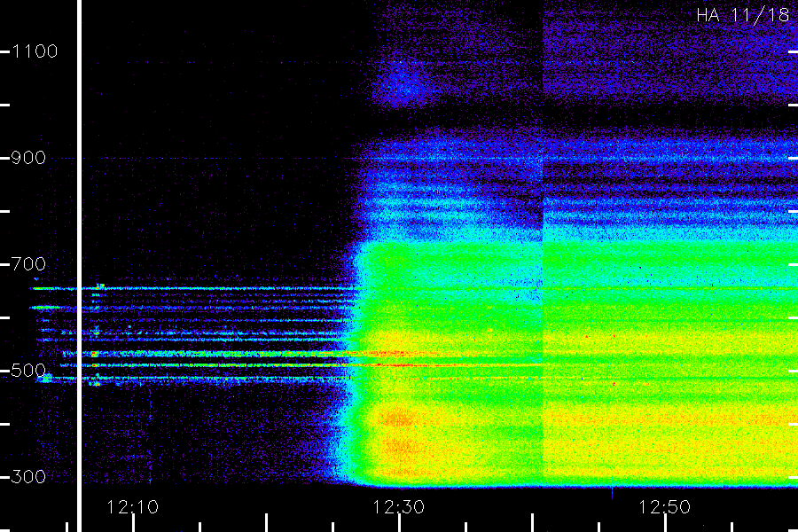Click the 1100 frequency axis label
The image size is (798, 532).
pyautogui.click(x=35, y=51)
